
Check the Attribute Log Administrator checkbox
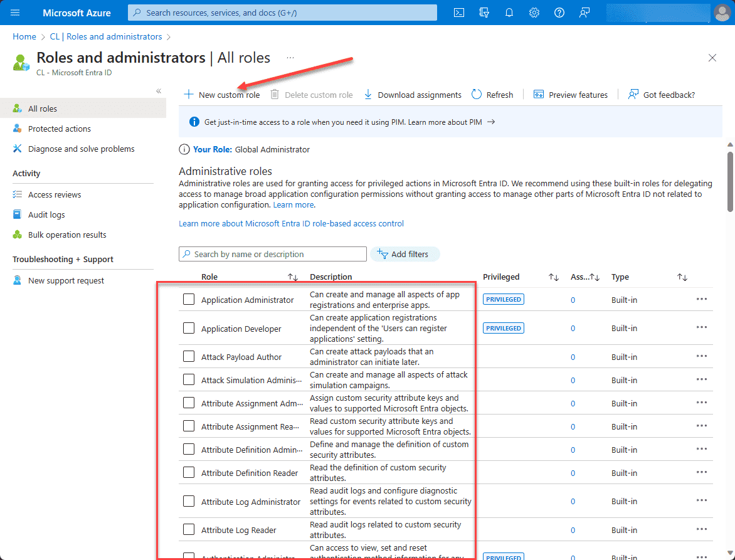point(188,502)
